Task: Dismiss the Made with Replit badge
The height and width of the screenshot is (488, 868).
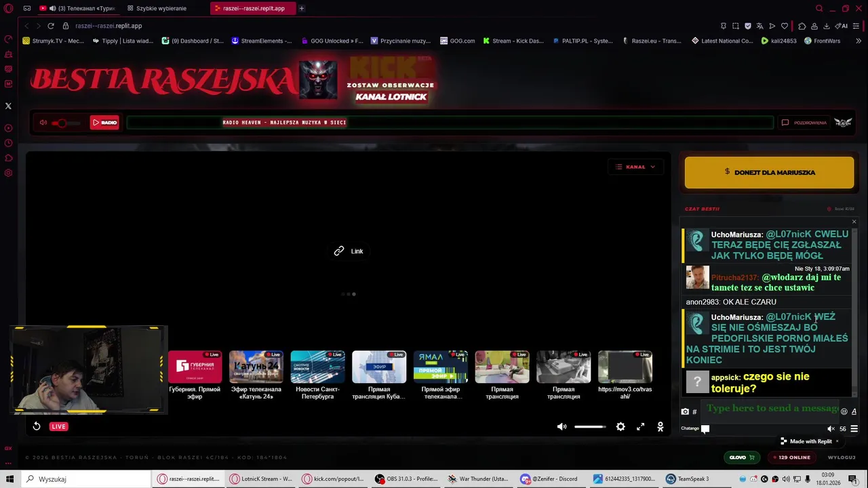Action: 837,441
